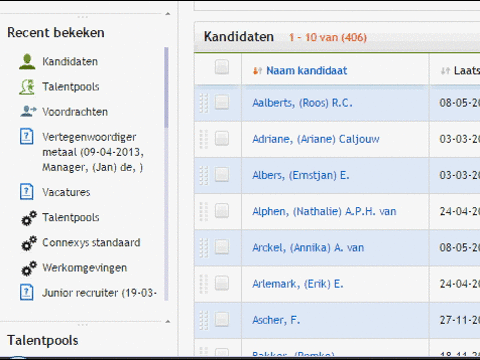480x360 pixels.
Task: Tick the select-all checkbox in table header
Action: coord(222,67)
